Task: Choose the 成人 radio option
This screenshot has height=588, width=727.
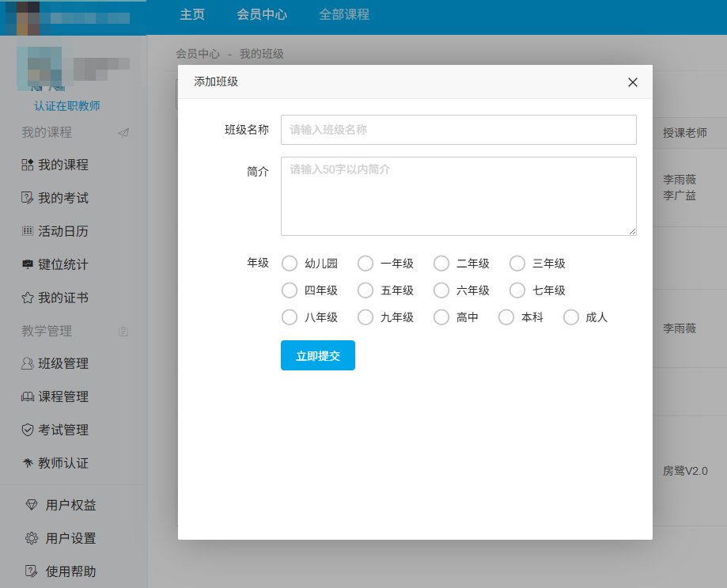Action: [571, 317]
